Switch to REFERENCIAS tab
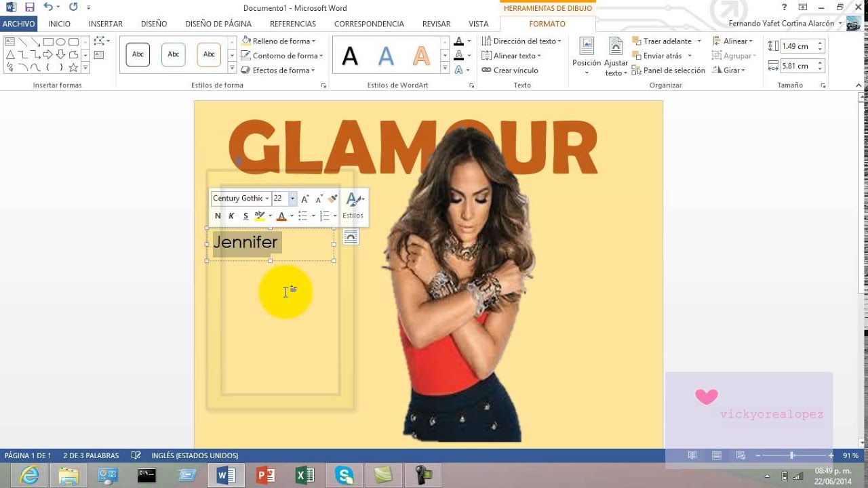The width and height of the screenshot is (868, 488). (x=293, y=24)
